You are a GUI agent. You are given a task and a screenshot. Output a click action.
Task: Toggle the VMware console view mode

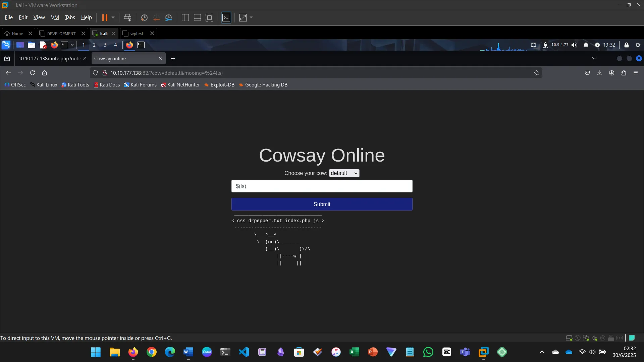point(226,17)
